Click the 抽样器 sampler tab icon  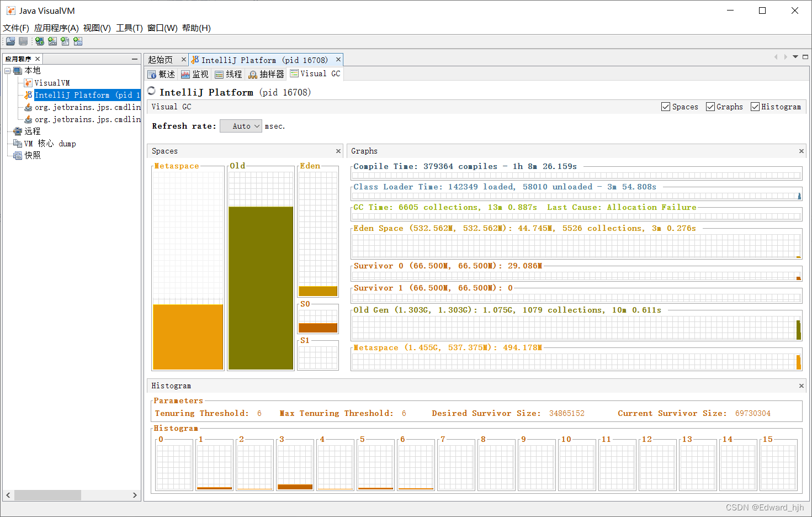coord(253,75)
